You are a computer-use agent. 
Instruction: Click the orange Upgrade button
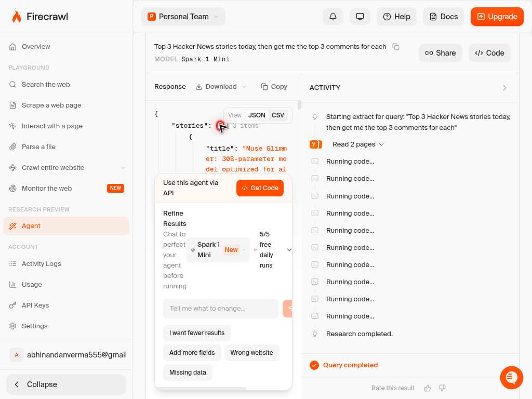(x=497, y=17)
